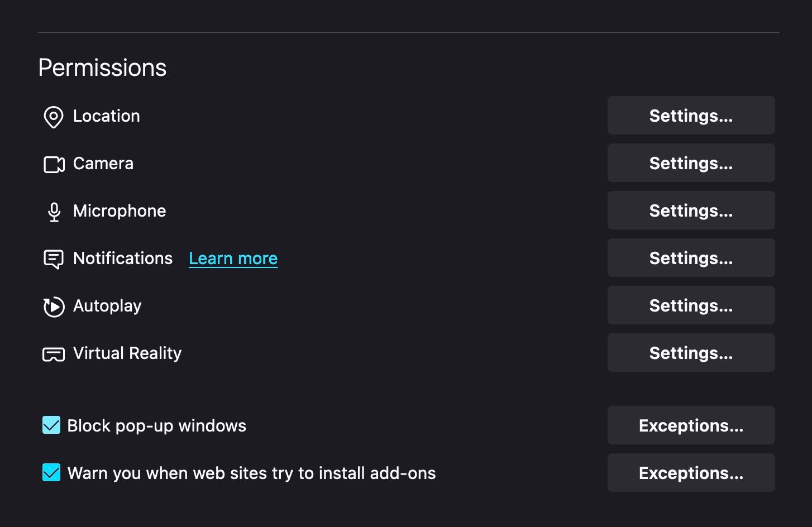The width and height of the screenshot is (812, 527).
Task: Open Autoplay Settings button
Action: [x=691, y=305]
